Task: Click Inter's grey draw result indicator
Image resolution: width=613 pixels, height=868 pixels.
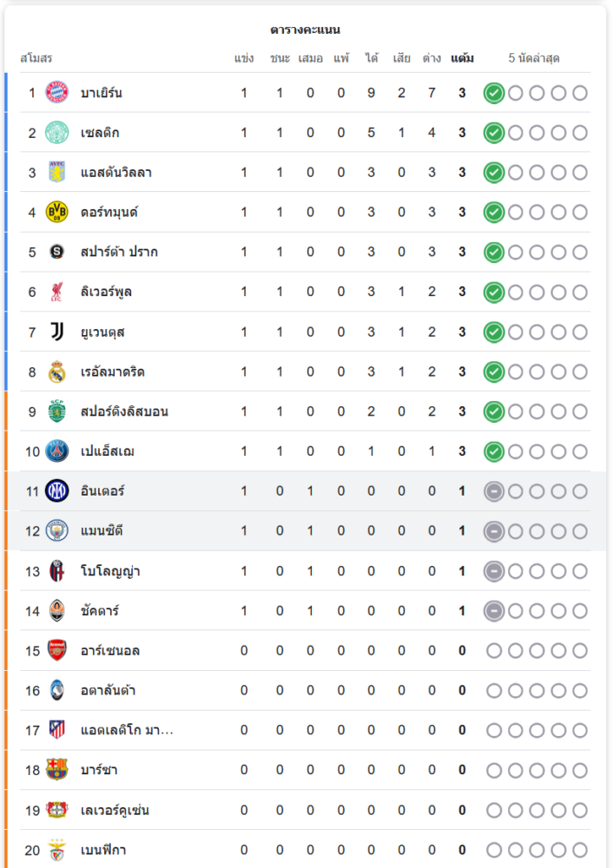Action: (494, 491)
